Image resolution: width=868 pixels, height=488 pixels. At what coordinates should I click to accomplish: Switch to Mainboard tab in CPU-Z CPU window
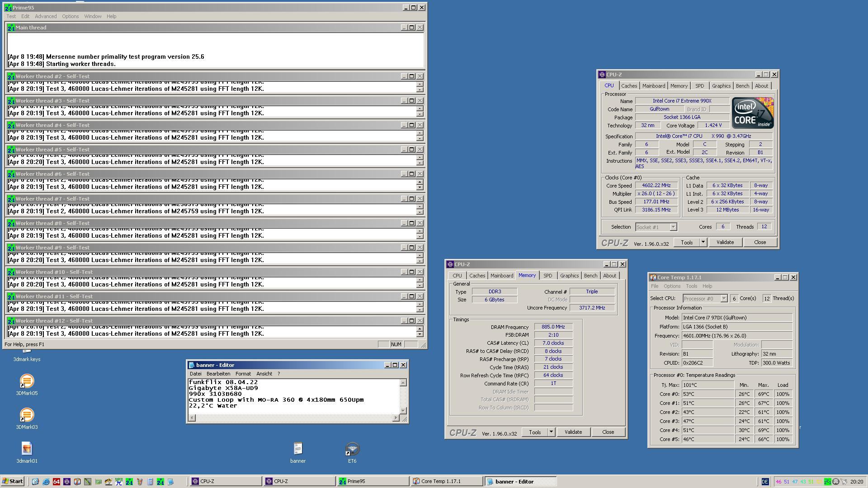[654, 86]
